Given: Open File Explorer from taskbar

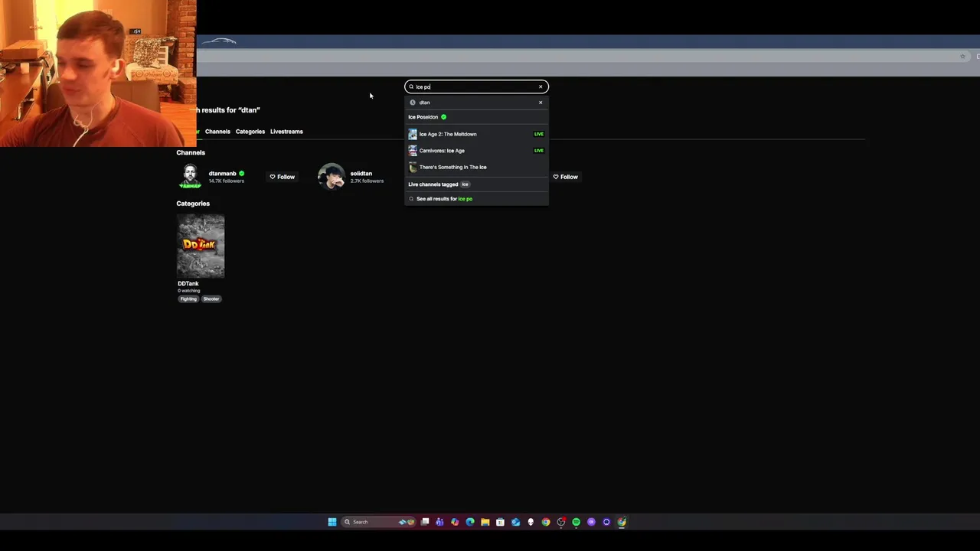Looking at the screenshot, I should click(485, 522).
